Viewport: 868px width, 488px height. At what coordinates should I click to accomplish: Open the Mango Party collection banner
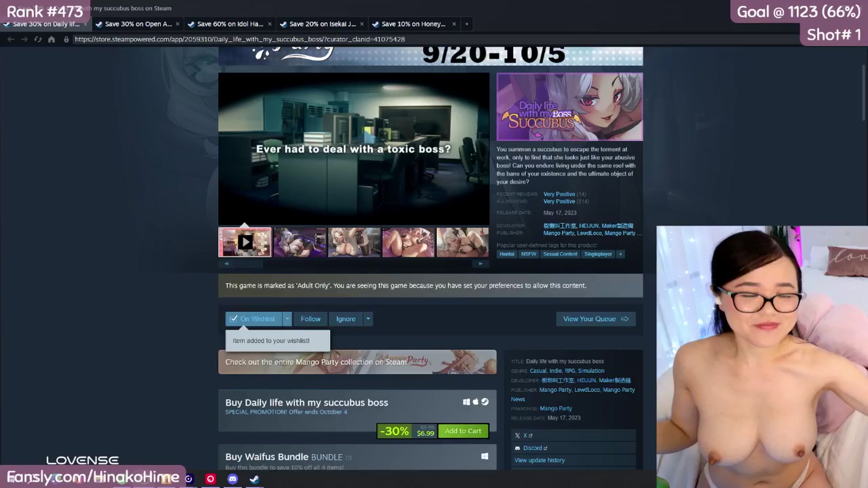tap(357, 362)
